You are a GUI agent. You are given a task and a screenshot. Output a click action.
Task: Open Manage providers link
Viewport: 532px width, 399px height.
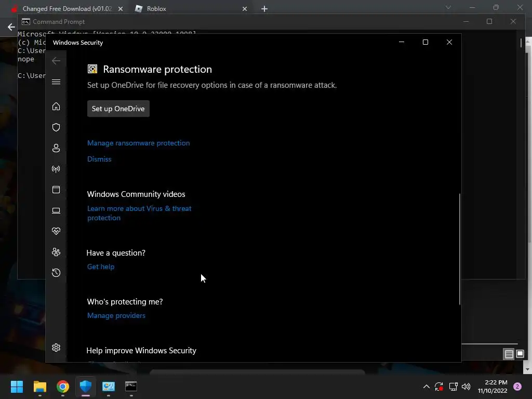click(116, 315)
